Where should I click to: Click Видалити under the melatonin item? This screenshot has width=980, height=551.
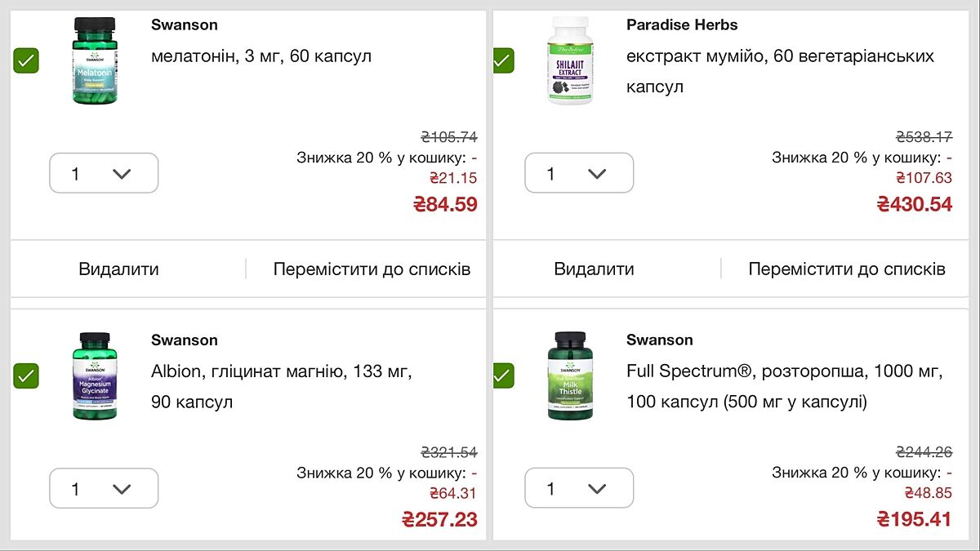[x=118, y=269]
